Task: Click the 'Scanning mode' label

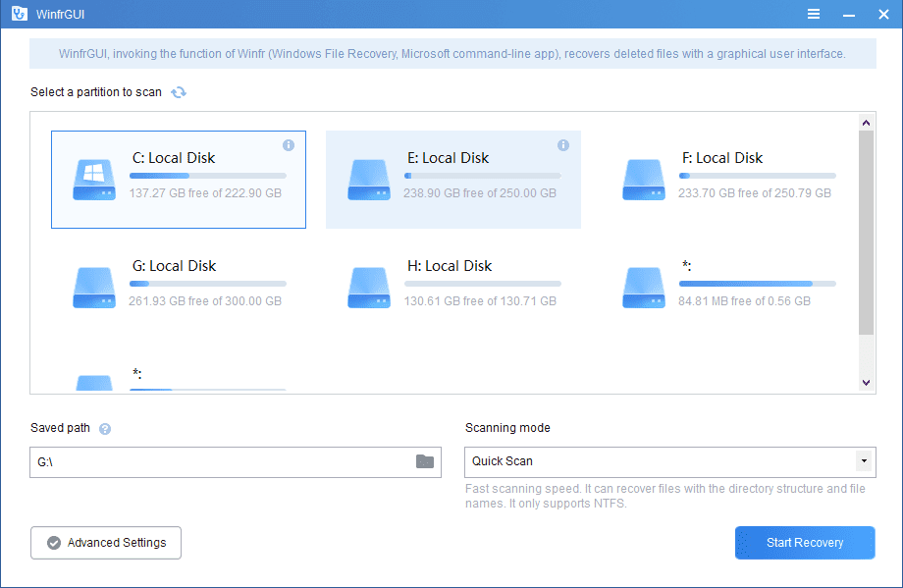Action: tap(507, 428)
